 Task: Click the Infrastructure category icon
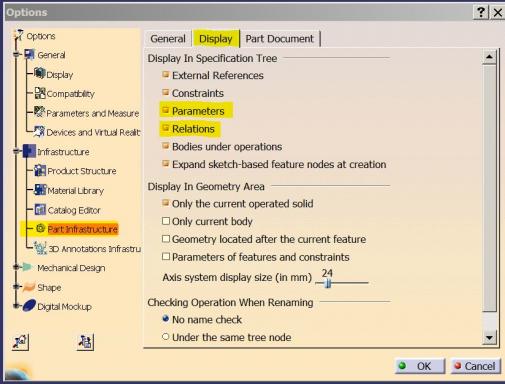point(29,151)
